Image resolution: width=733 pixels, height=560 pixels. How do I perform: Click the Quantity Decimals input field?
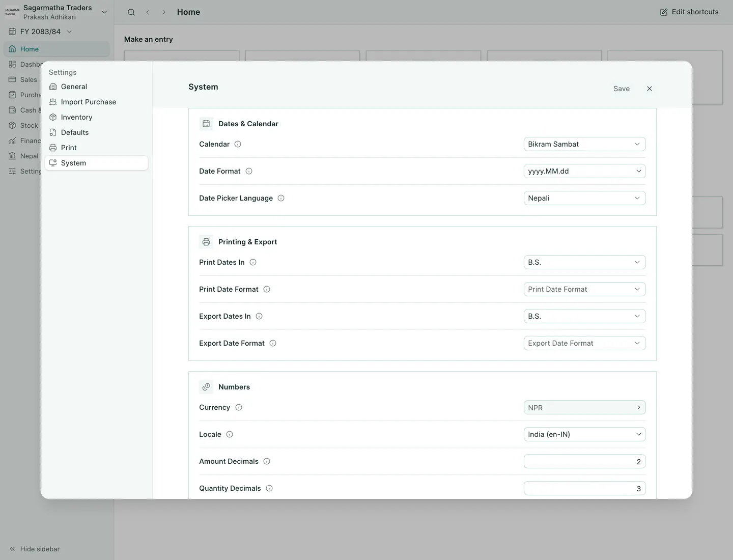(584, 488)
